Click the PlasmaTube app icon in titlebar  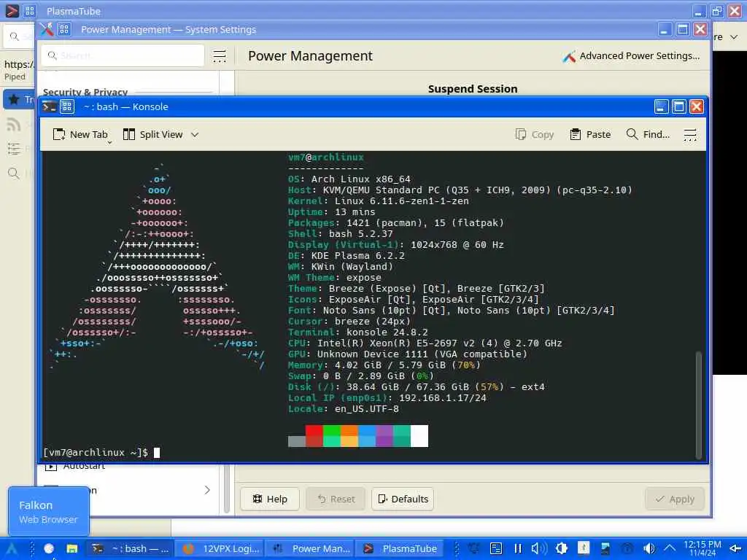pyautogui.click(x=12, y=10)
